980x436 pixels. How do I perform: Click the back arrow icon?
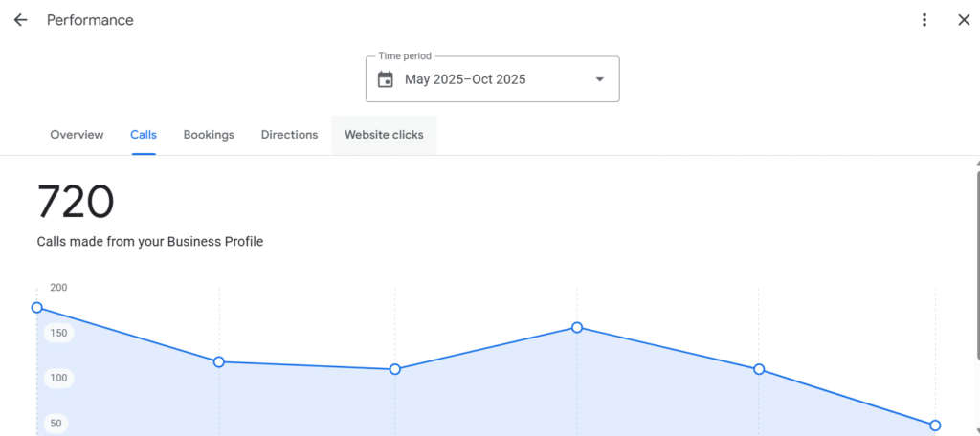20,20
